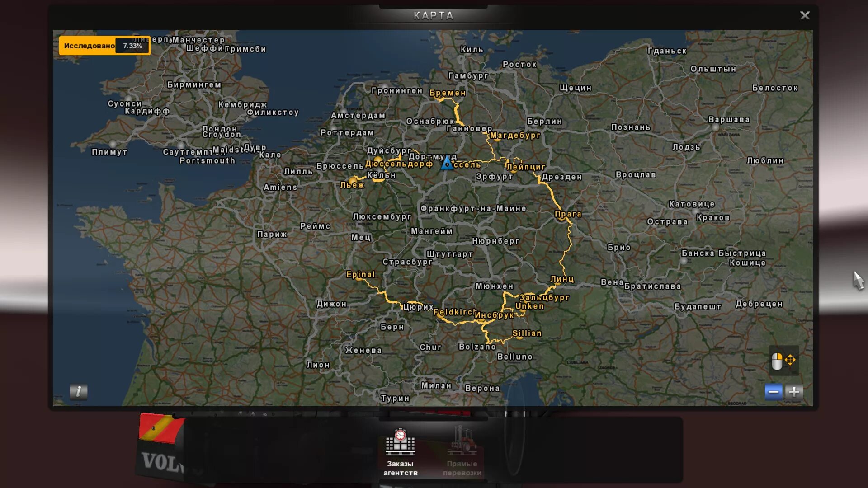The width and height of the screenshot is (868, 488).
Task: Select the city label Гамбург
Action: coord(468,76)
